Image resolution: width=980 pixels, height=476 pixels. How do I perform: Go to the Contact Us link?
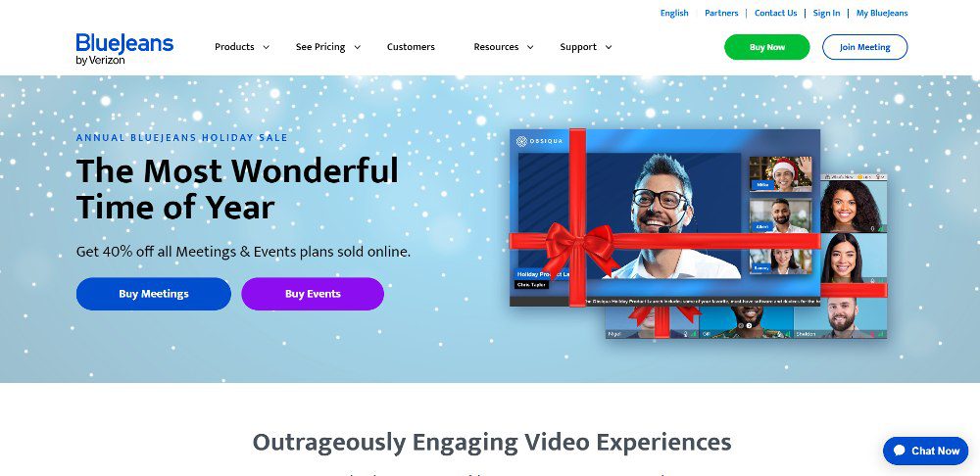(x=775, y=13)
